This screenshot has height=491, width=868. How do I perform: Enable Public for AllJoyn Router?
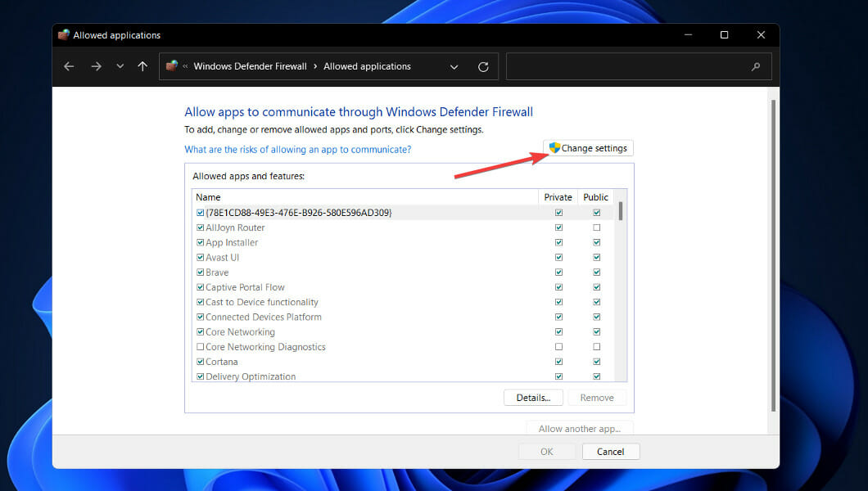click(596, 227)
